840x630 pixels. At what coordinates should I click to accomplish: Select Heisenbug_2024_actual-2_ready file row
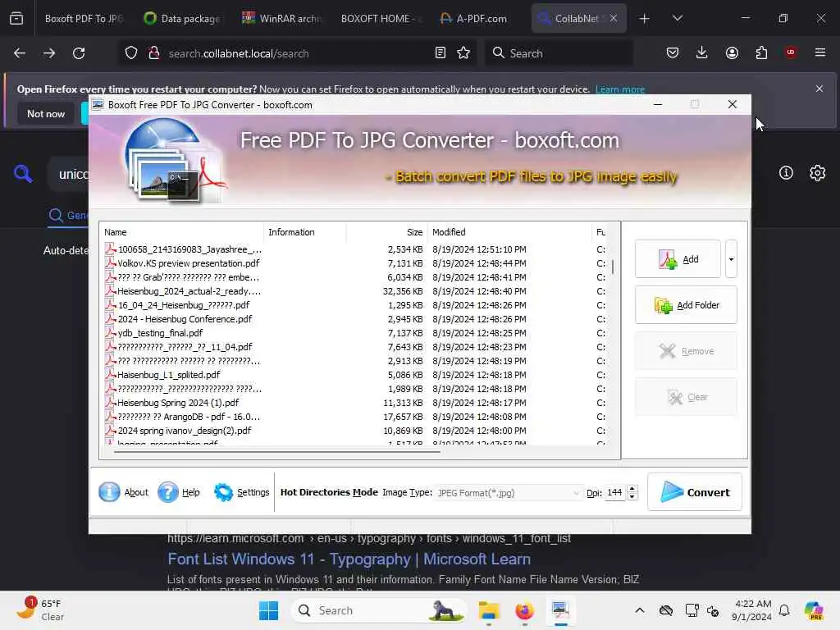coord(354,291)
